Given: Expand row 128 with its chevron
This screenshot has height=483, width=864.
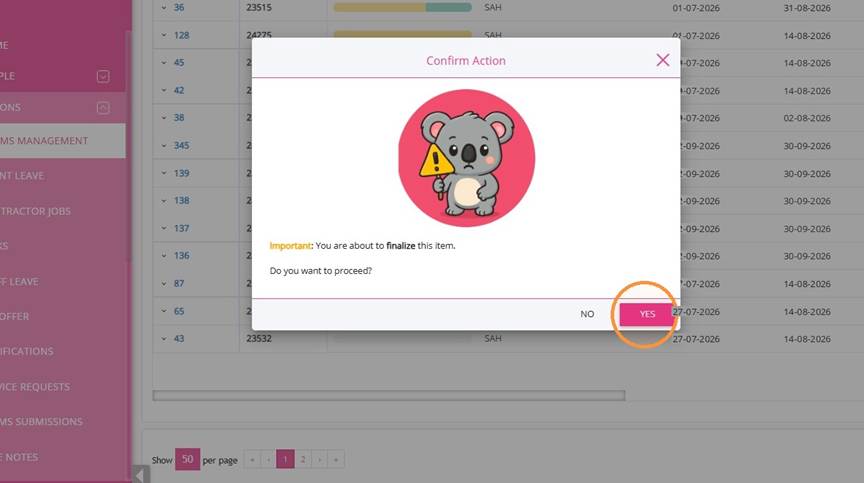Looking at the screenshot, I should point(164,35).
